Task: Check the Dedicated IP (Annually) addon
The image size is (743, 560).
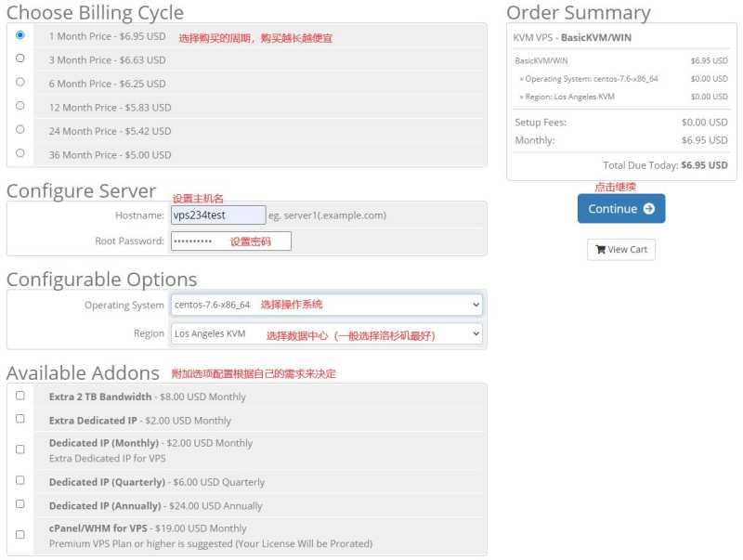Action: coord(20,504)
